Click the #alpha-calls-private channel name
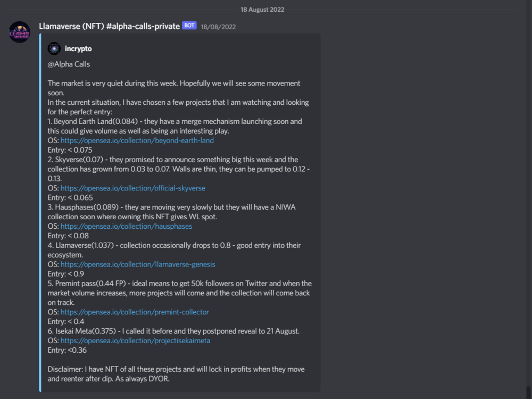This screenshot has height=399, width=532. pyautogui.click(x=142, y=26)
